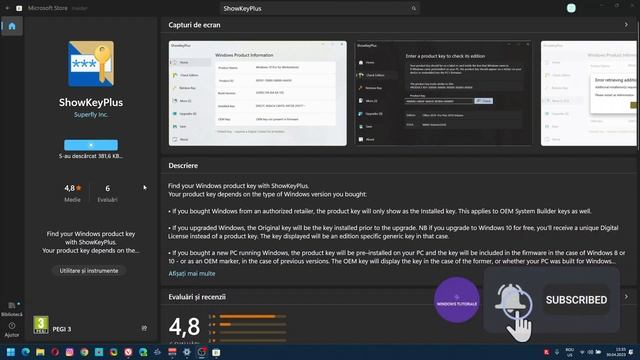Click the ShowKeyPlus app title text

point(91,102)
